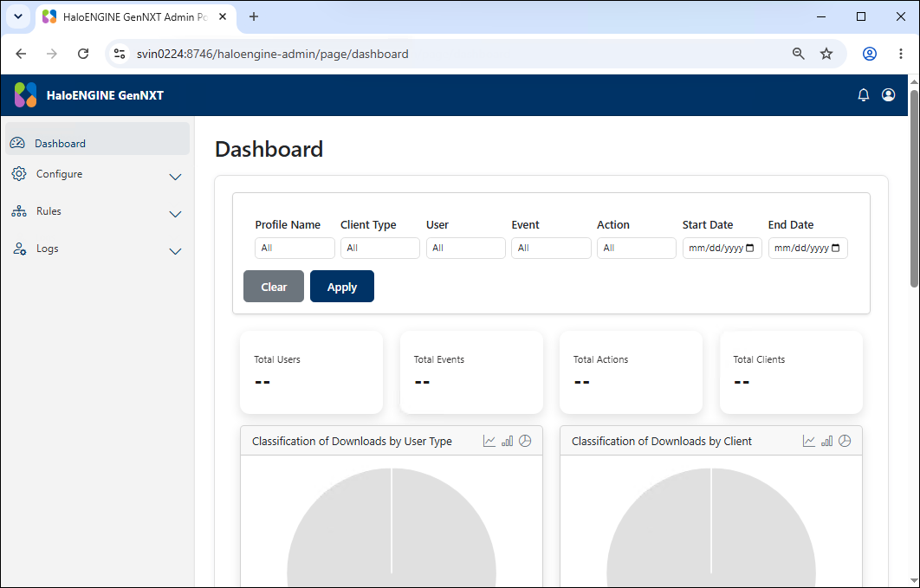Viewport: 920px width, 588px height.
Task: Select Dashboard in the sidebar
Action: point(97,139)
